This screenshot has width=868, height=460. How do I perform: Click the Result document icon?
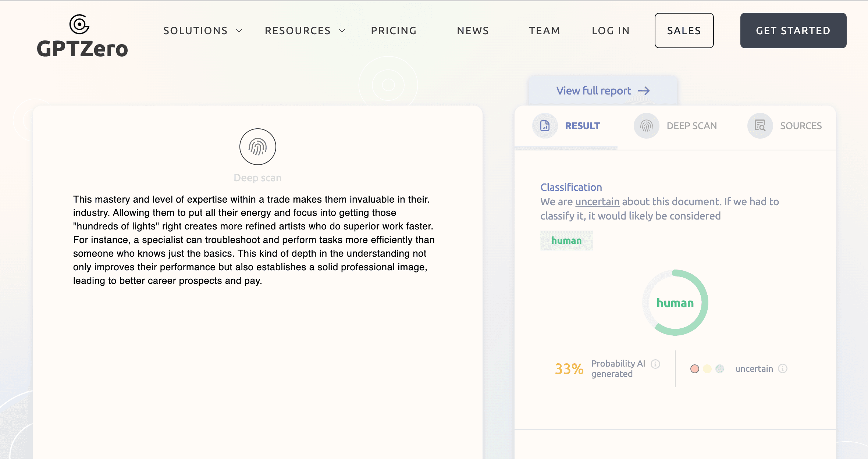click(545, 126)
